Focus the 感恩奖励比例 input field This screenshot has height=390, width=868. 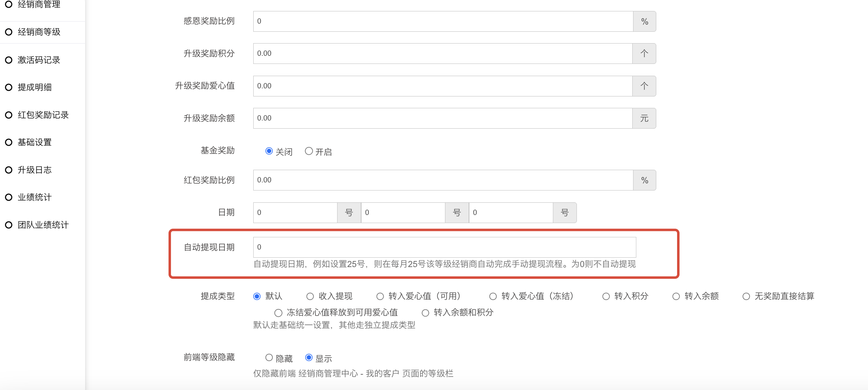click(x=443, y=21)
